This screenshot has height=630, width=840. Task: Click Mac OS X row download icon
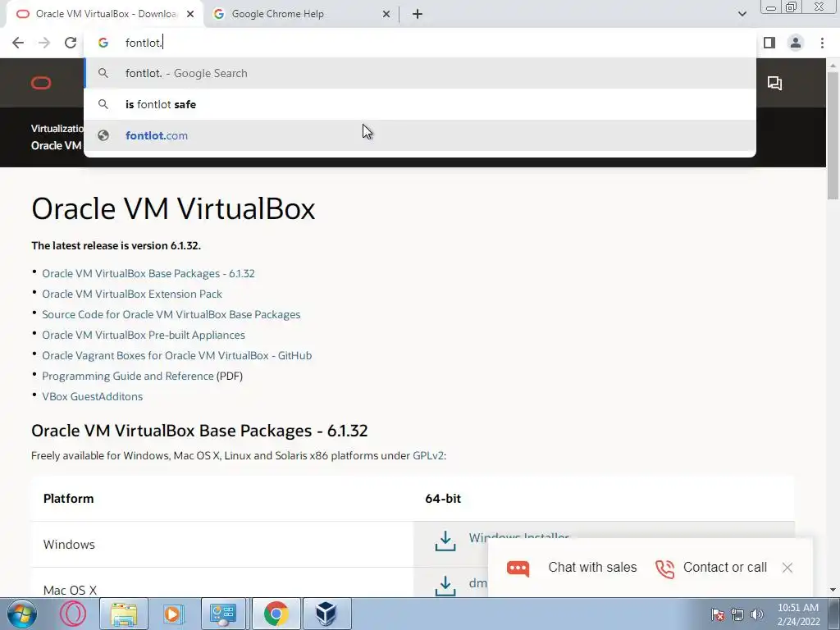[x=445, y=586]
